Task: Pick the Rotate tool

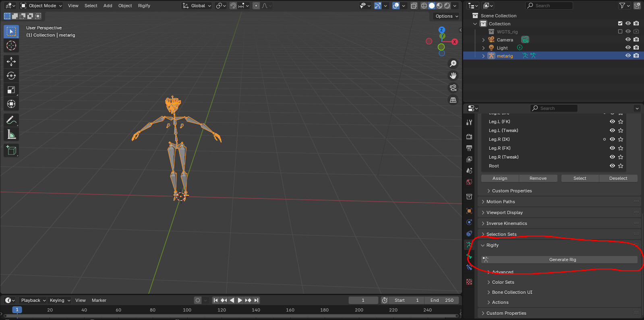Action: (x=11, y=76)
